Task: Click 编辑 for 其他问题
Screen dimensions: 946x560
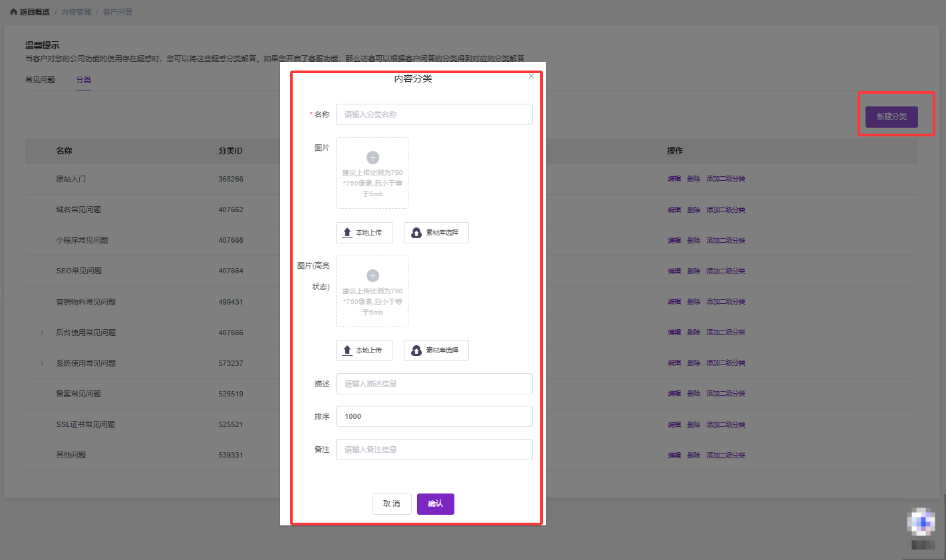Action: (674, 456)
